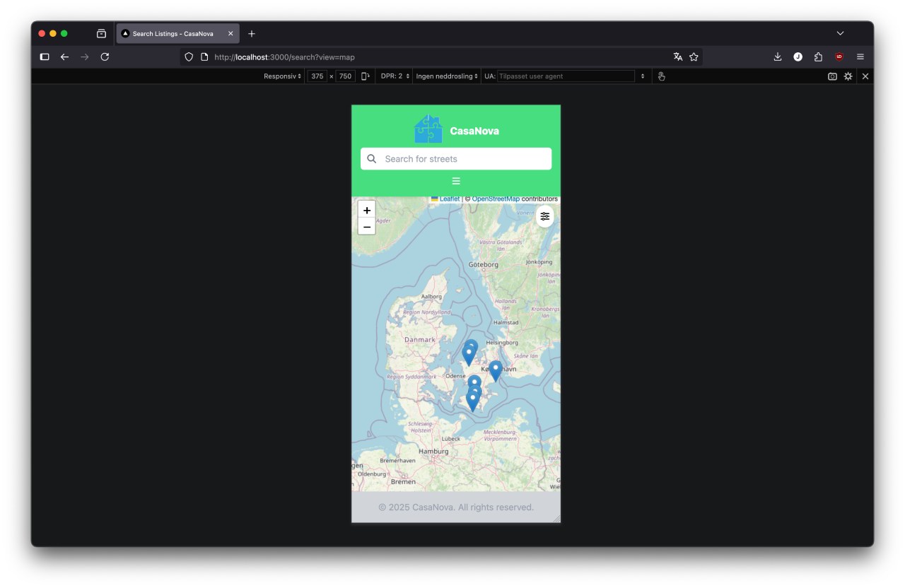The height and width of the screenshot is (588, 905).
Task: Rotate the responsive viewport orientation
Action: tap(366, 76)
